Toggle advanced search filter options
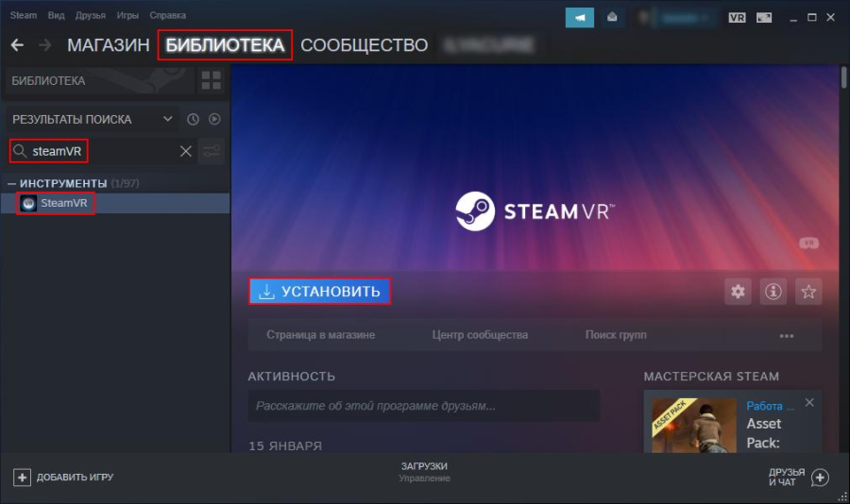This screenshot has height=504, width=850. [212, 151]
